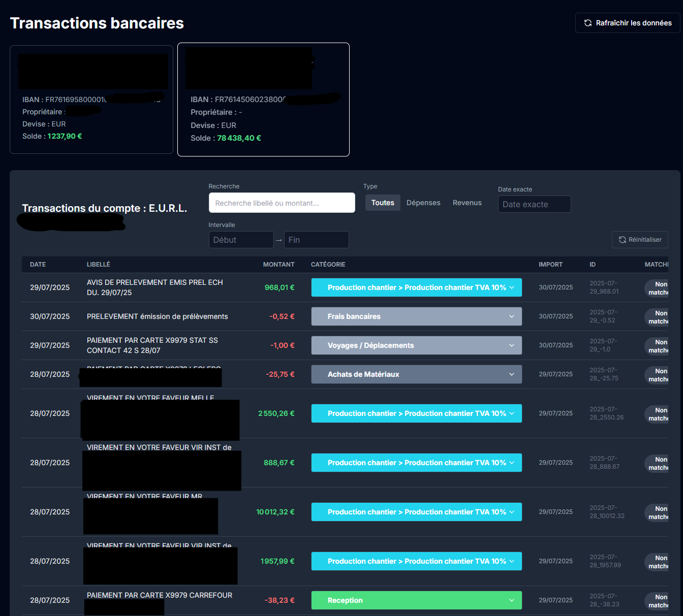Click chevron icon on Frais bancaires category

[x=511, y=316]
